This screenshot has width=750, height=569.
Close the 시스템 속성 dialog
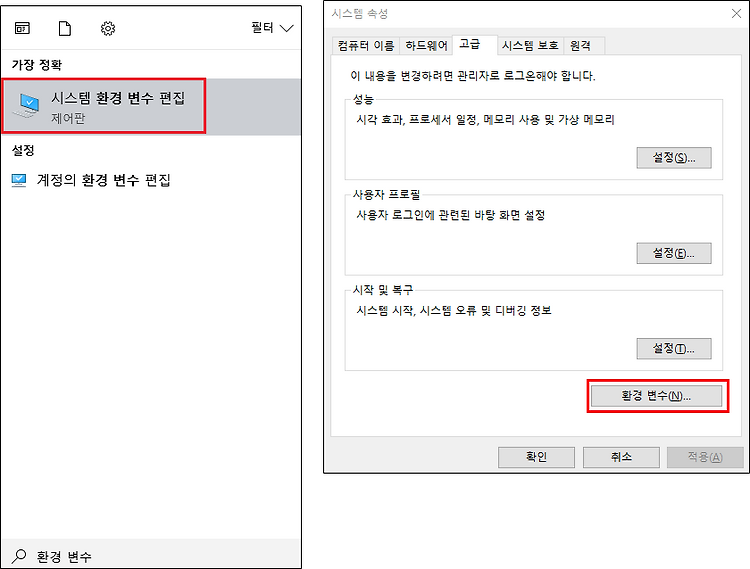coord(736,13)
